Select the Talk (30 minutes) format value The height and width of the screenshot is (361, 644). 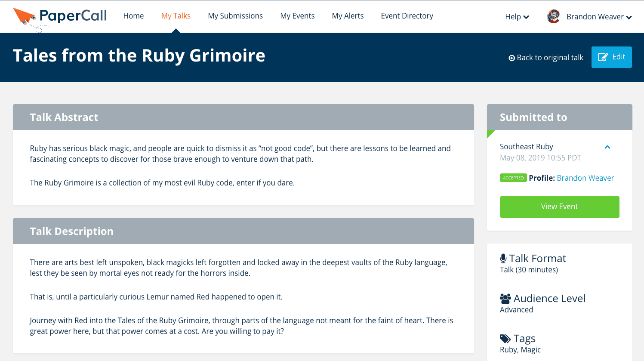tap(529, 270)
